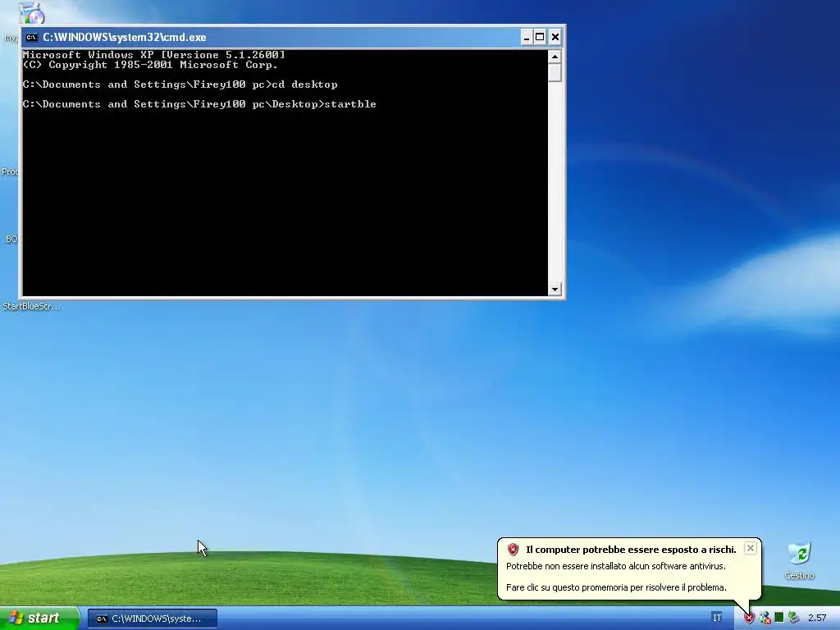
Task: Click the balloon title about computer risks
Action: pos(631,550)
